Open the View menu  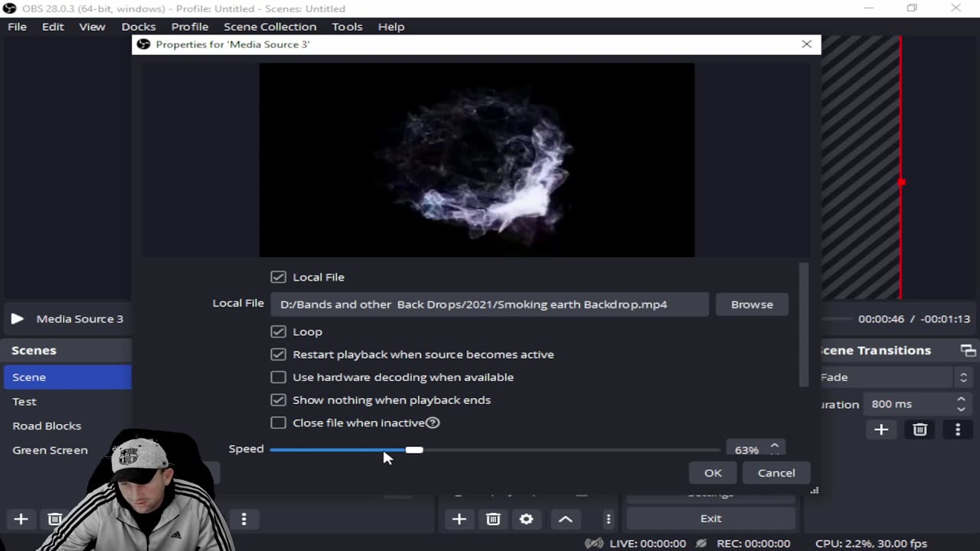point(92,27)
